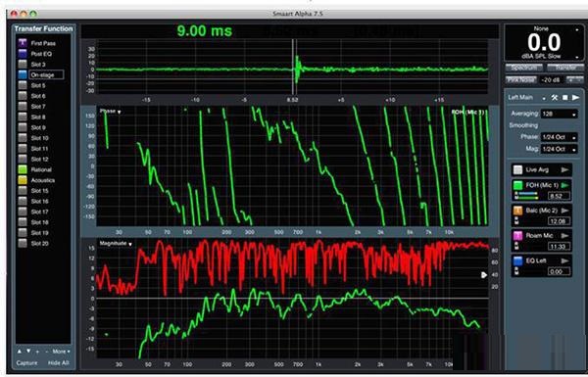Toggle the On-stage blue trace square
This screenshot has height=377, width=588.
pyautogui.click(x=23, y=74)
